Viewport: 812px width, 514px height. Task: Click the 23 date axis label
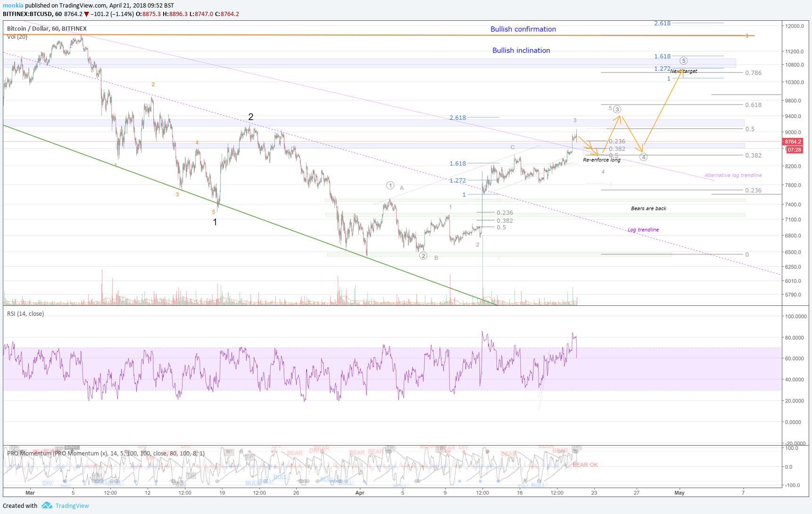[594, 493]
